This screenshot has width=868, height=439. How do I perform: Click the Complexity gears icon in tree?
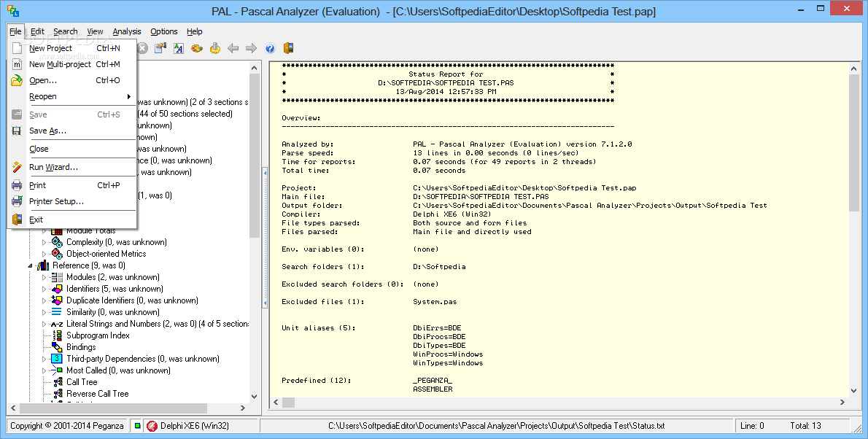click(57, 242)
